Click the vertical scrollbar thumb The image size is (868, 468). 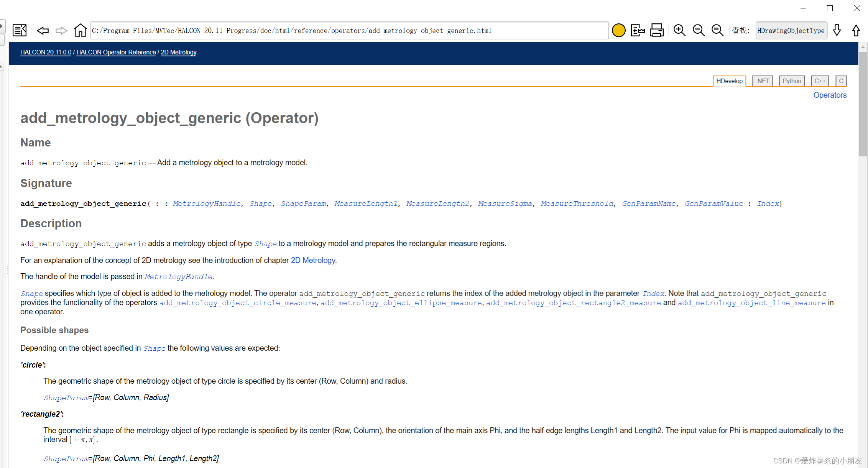(x=863, y=103)
